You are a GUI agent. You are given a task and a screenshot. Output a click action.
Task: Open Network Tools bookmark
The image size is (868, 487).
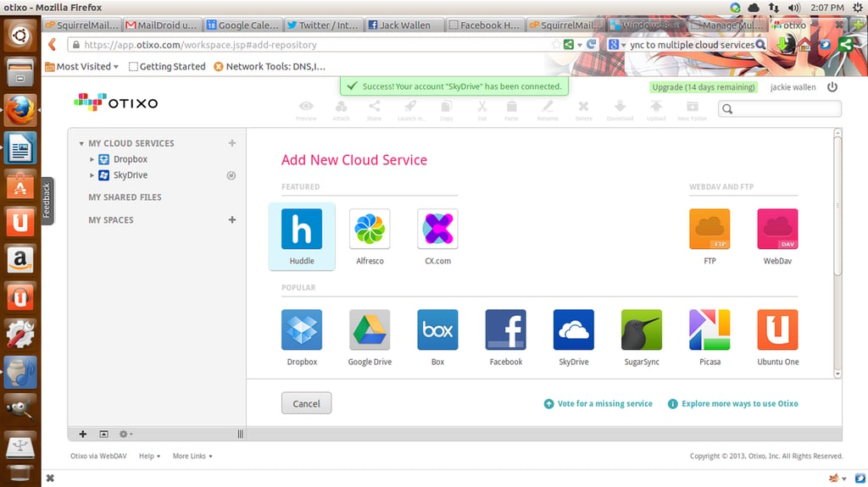[270, 66]
